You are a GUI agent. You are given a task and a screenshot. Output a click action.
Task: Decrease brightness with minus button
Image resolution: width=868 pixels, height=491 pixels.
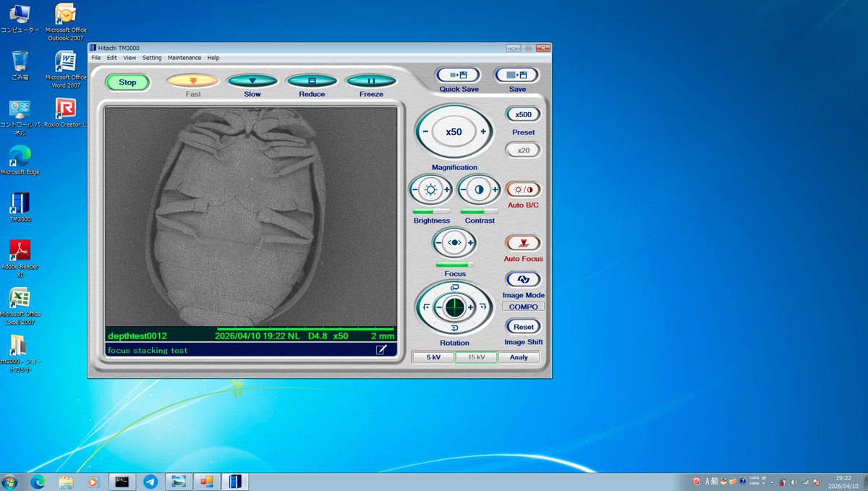pyautogui.click(x=415, y=190)
